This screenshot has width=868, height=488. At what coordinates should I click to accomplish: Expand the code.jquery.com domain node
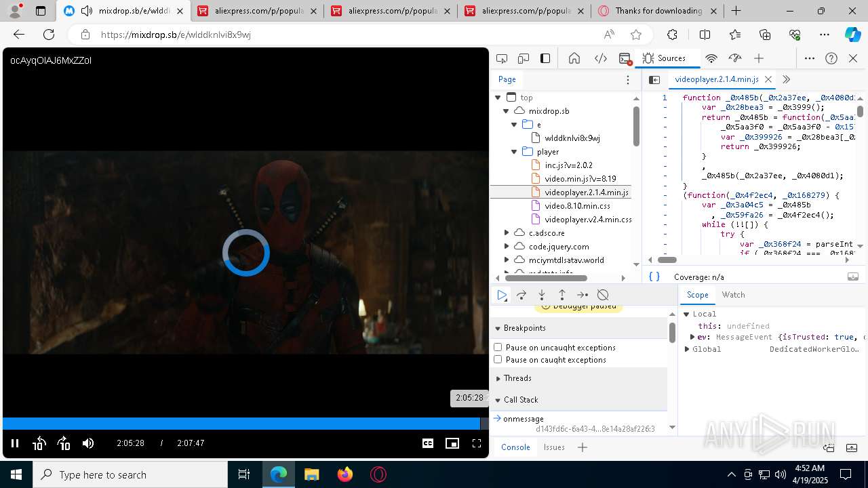[507, 247]
